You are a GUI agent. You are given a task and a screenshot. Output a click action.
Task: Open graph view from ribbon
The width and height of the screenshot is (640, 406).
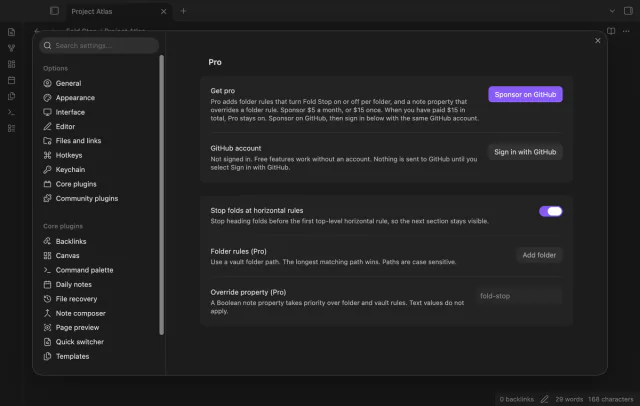[11, 48]
